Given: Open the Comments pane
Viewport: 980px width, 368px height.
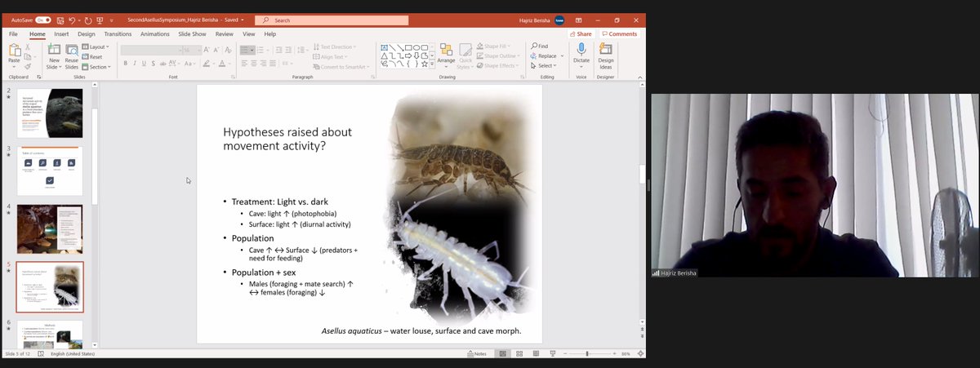Looking at the screenshot, I should [619, 34].
